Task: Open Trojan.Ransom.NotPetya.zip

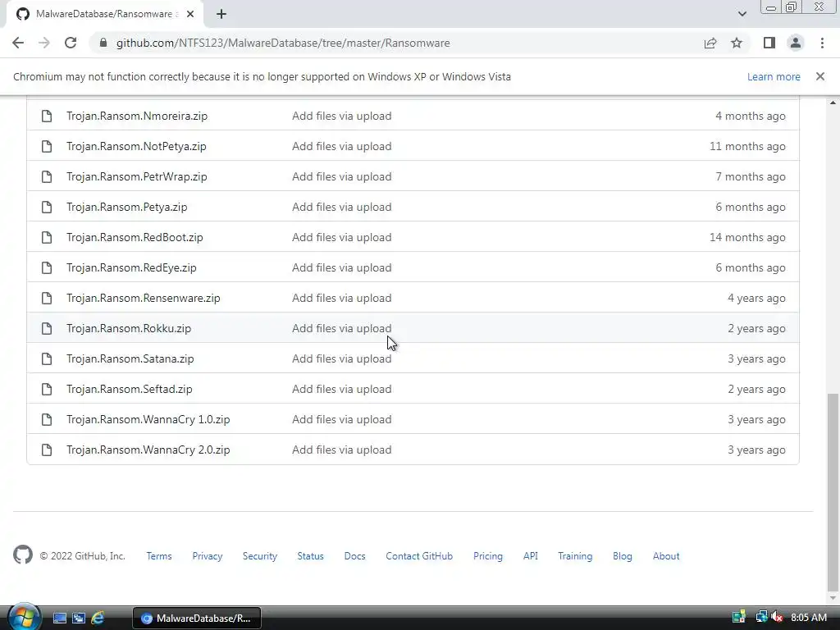Action: (x=136, y=146)
